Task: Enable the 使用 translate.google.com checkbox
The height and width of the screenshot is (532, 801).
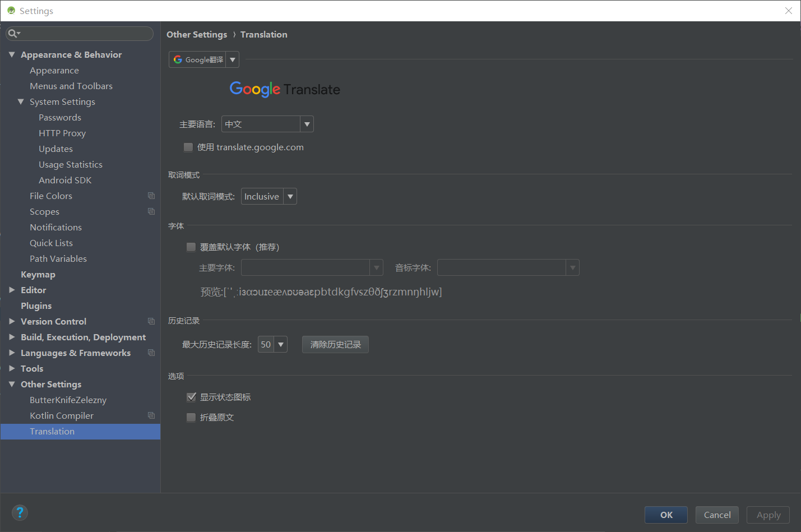Action: [x=188, y=147]
